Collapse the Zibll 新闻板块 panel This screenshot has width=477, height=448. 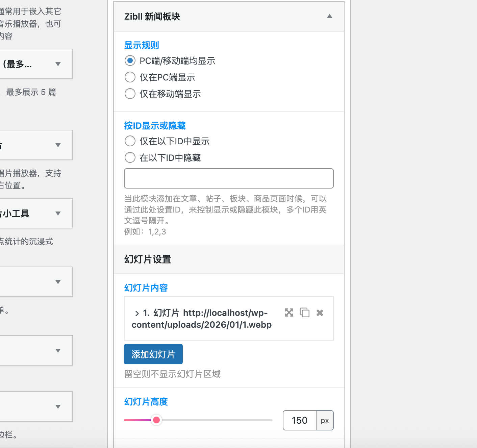[x=329, y=16]
